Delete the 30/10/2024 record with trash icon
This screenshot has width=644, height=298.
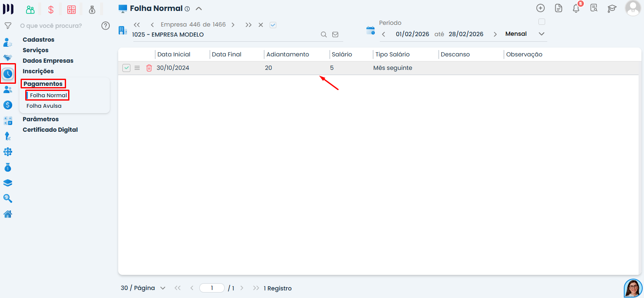149,68
